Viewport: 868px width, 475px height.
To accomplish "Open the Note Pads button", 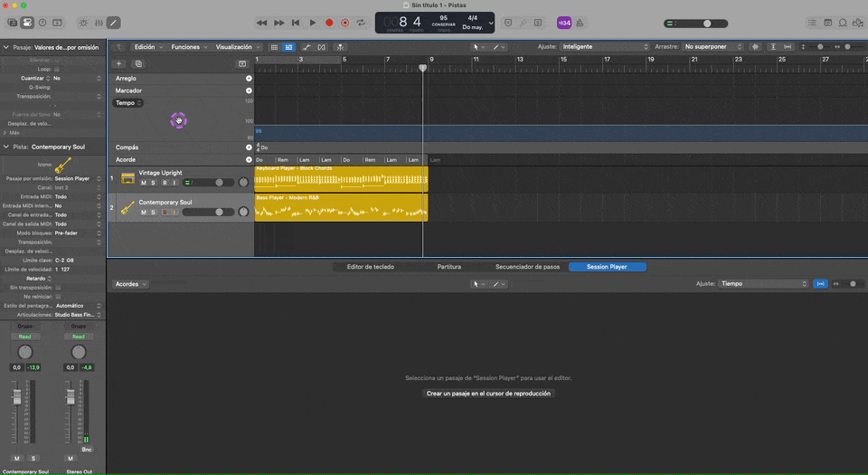I will coord(827,23).
